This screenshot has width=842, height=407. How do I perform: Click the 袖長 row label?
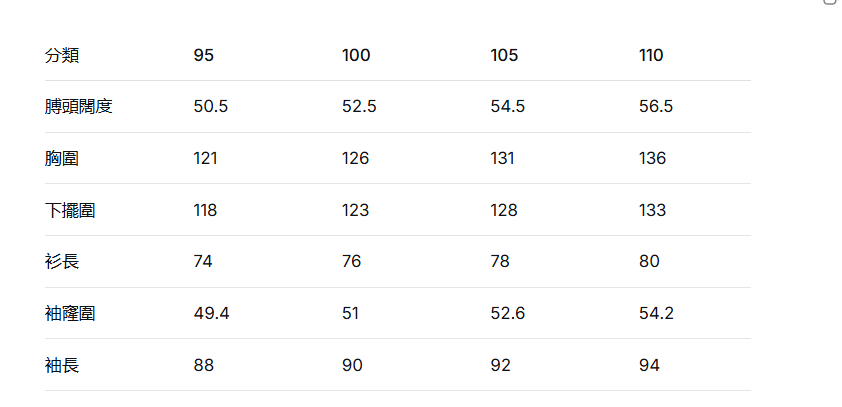point(62,365)
